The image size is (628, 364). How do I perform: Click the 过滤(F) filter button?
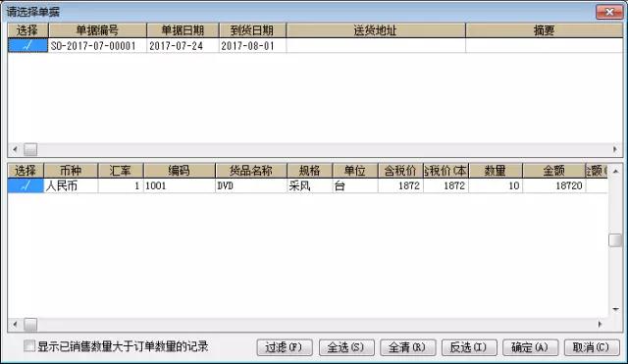tap(285, 347)
